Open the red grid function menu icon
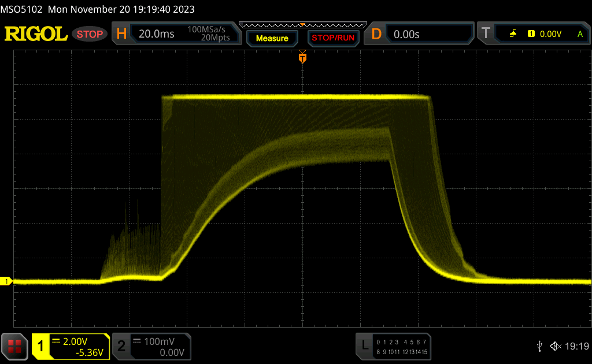Viewport: 592px width, 364px height. click(x=14, y=346)
